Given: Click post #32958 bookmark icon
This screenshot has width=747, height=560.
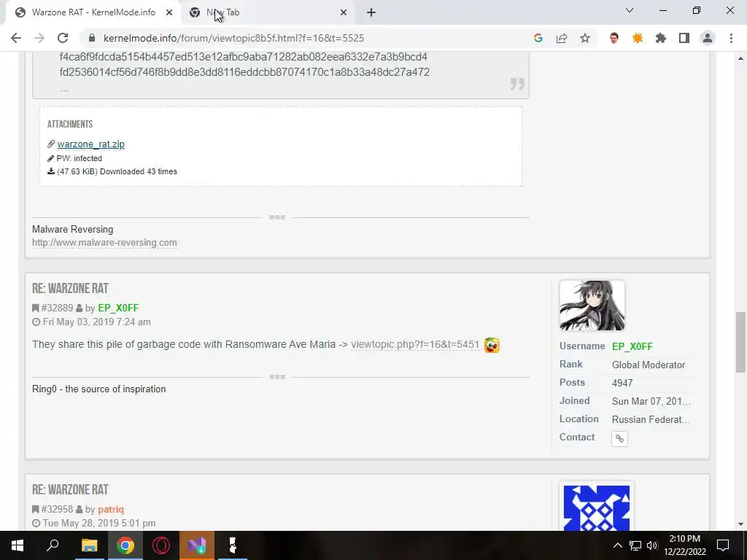Looking at the screenshot, I should [x=35, y=510].
